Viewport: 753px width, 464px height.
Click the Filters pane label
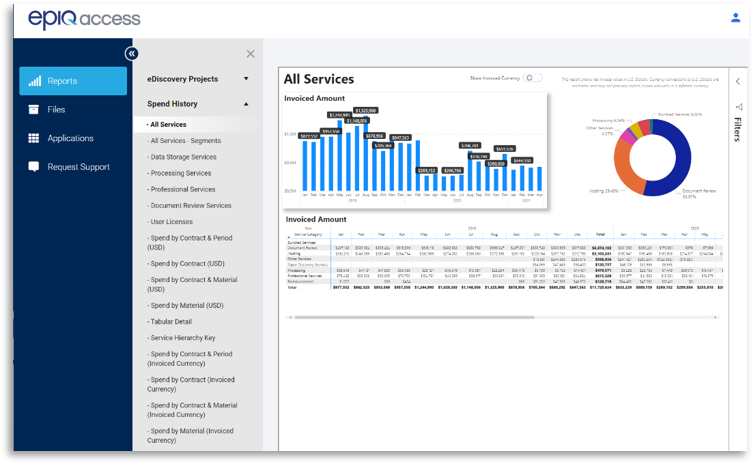coord(738,130)
